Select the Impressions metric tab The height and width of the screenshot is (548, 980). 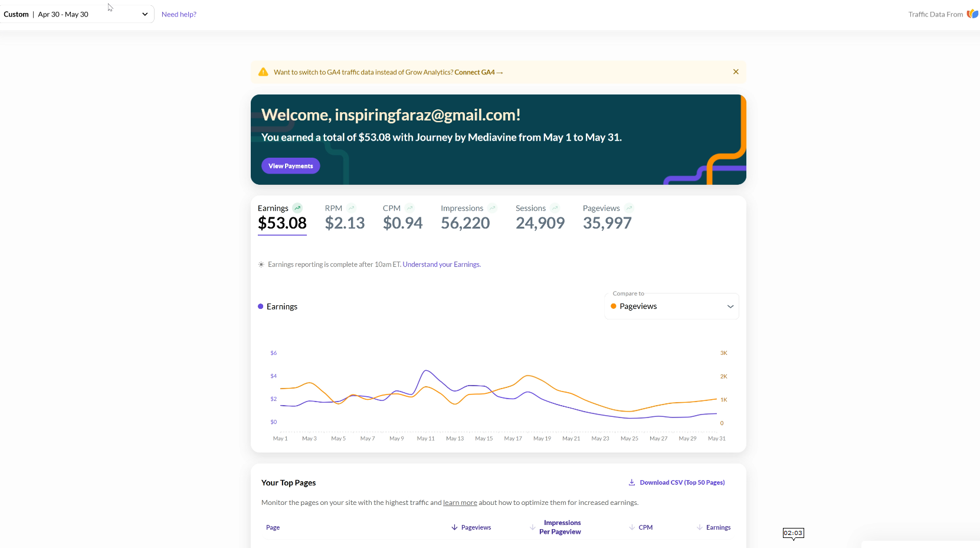[x=469, y=217]
